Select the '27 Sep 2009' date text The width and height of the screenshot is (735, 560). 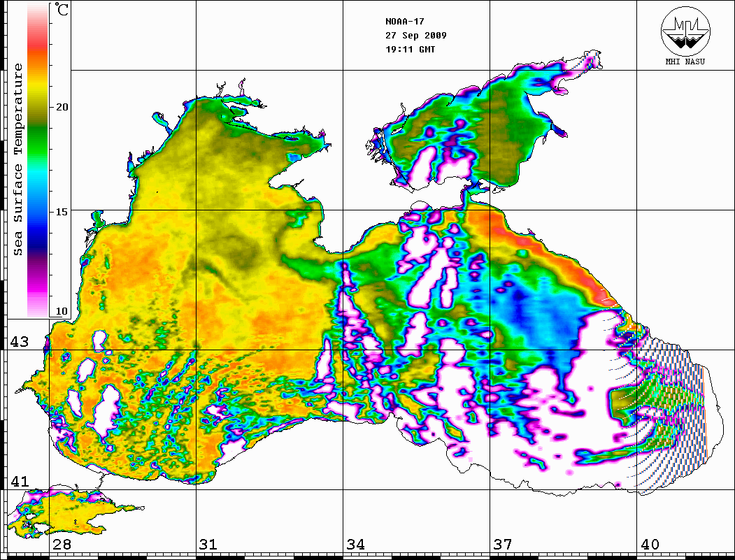[416, 36]
